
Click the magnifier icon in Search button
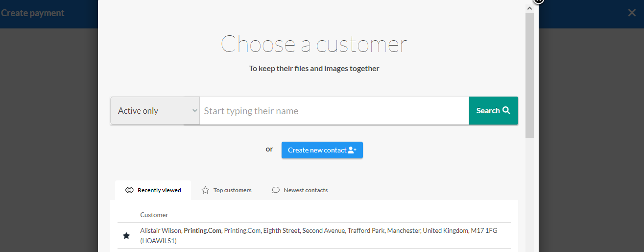(x=506, y=110)
